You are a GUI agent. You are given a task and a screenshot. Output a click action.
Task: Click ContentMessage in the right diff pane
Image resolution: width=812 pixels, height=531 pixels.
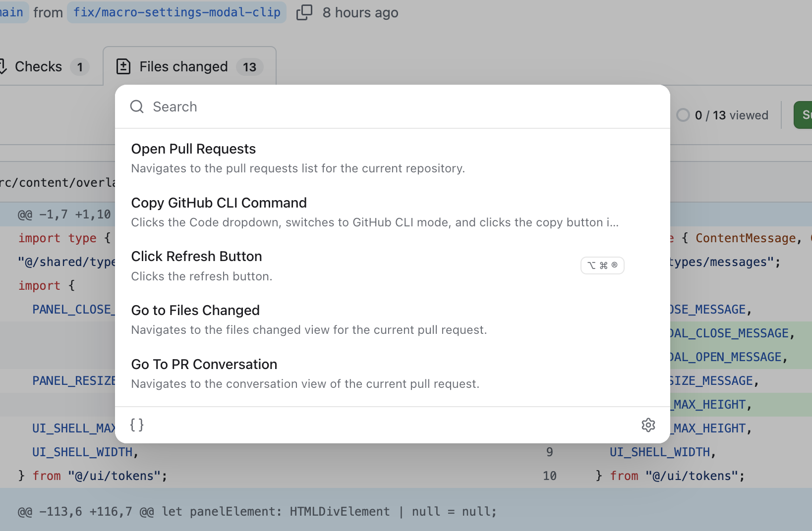coord(746,238)
